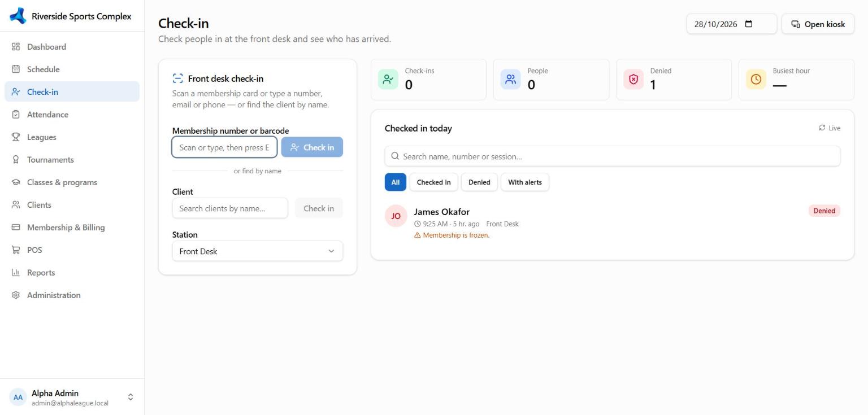Focus the Membership number or barcode field

coord(224,147)
